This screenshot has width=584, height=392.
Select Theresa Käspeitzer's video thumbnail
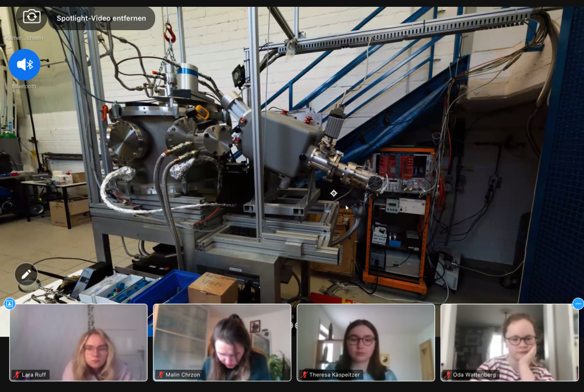[366, 342]
